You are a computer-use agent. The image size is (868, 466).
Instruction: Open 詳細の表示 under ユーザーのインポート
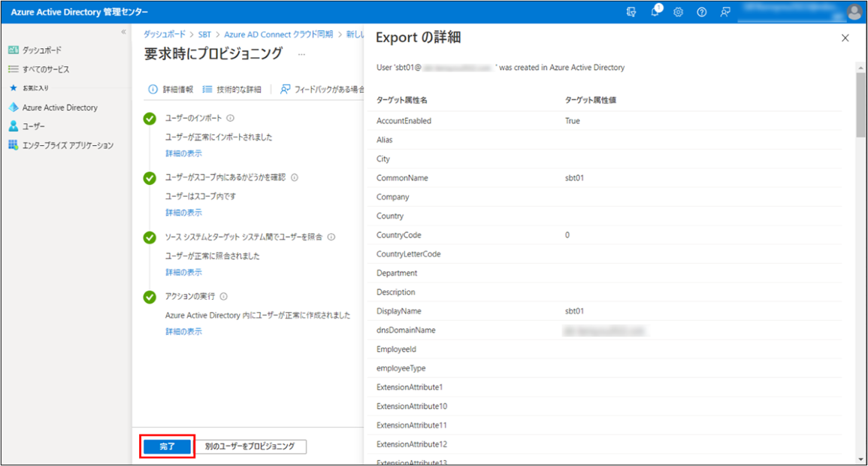[x=184, y=153]
